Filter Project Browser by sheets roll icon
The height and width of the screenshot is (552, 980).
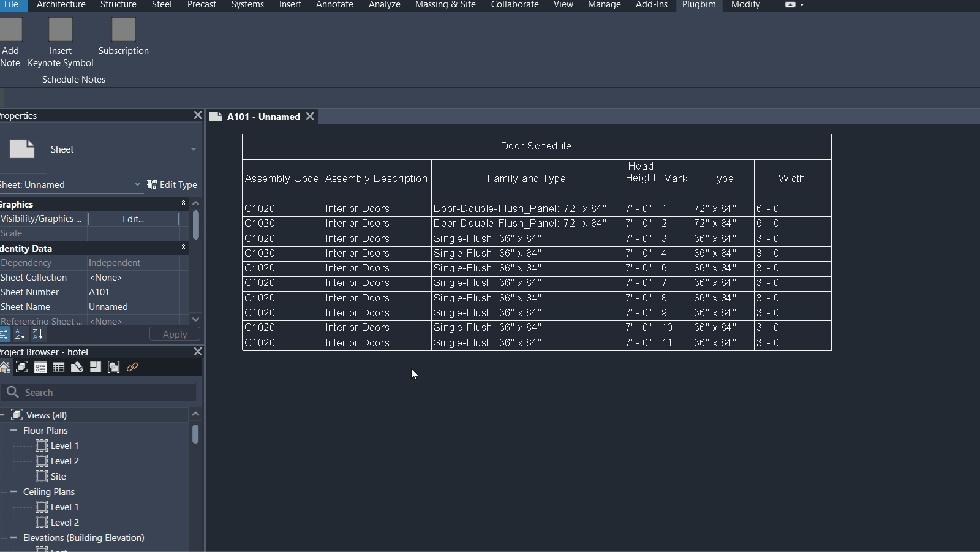pyautogui.click(x=77, y=367)
